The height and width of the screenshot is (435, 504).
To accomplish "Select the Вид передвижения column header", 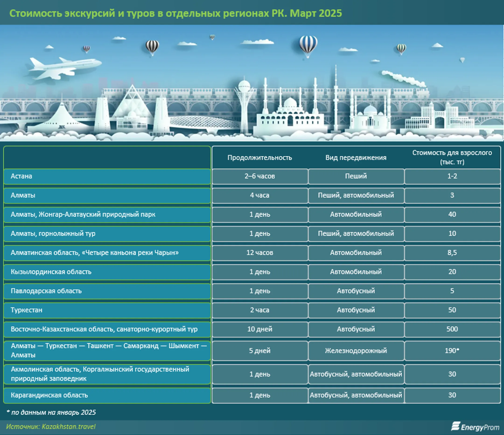I will tap(356, 158).
